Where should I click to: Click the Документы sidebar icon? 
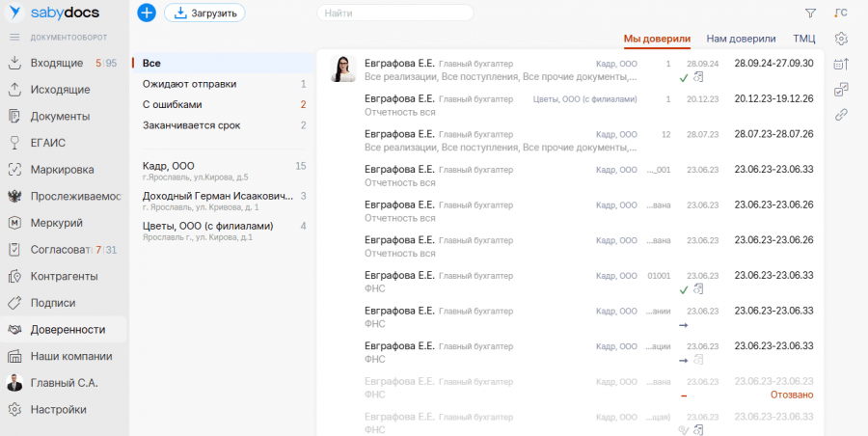14,117
